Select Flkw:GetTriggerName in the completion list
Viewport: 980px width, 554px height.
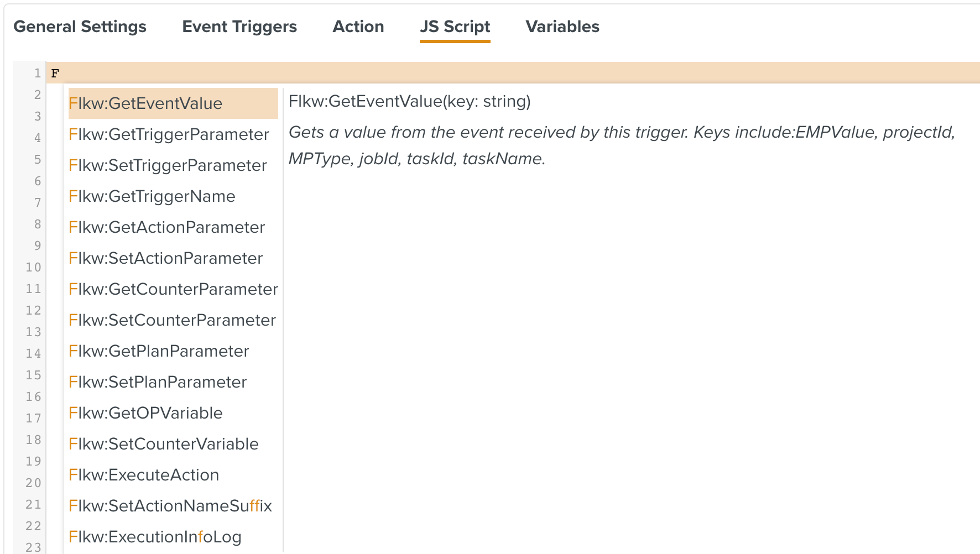[x=152, y=196]
